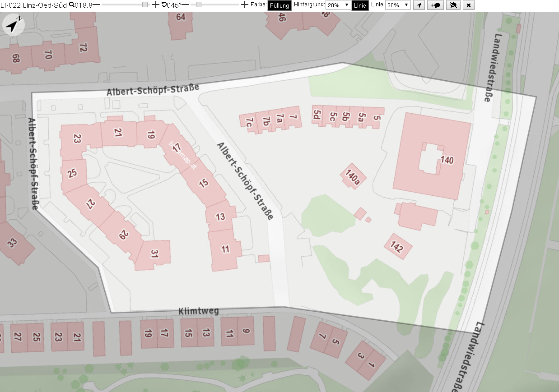
Task: Click the zoom plus sign
Action: tap(156, 5)
